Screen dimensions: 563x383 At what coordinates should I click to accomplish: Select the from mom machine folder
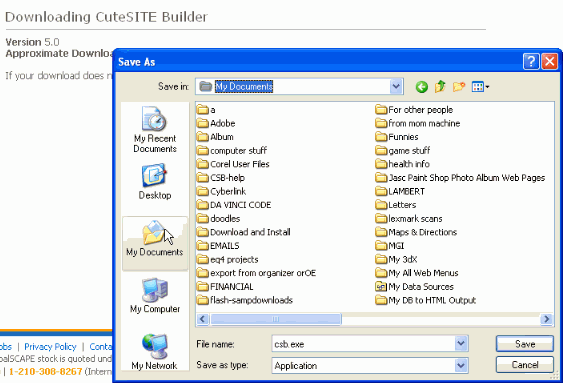point(418,123)
